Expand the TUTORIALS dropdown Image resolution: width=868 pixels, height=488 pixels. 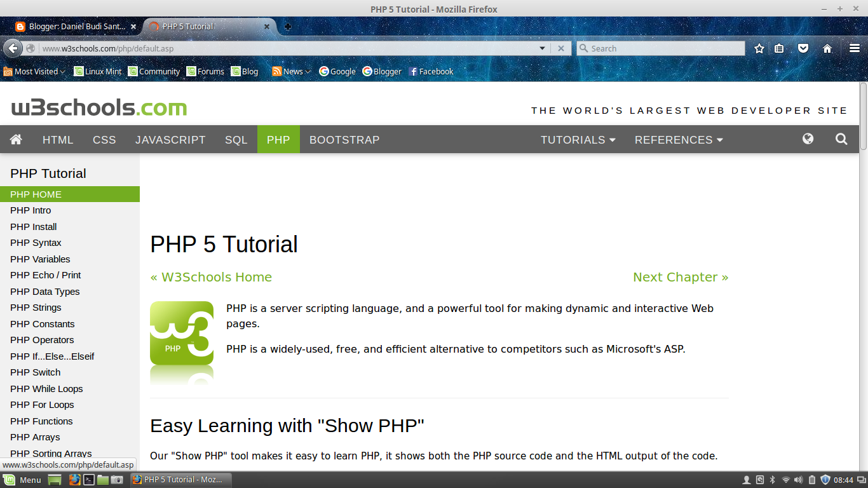coord(577,139)
